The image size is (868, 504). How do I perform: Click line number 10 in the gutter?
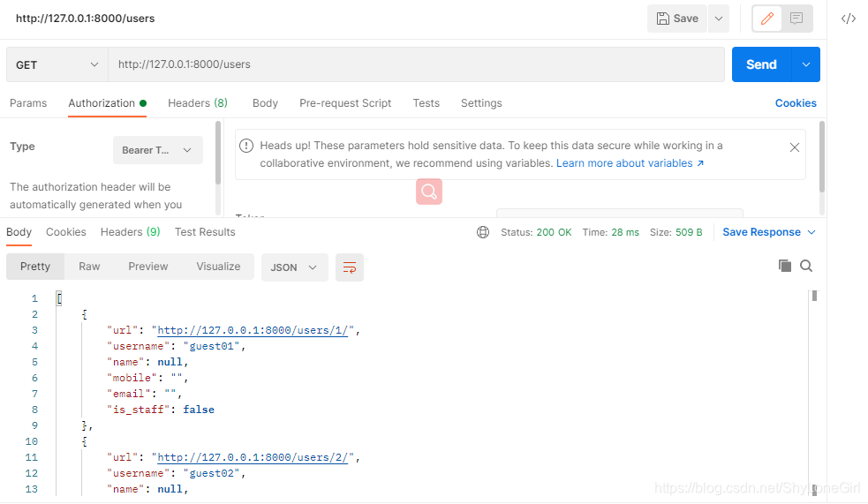click(32, 441)
